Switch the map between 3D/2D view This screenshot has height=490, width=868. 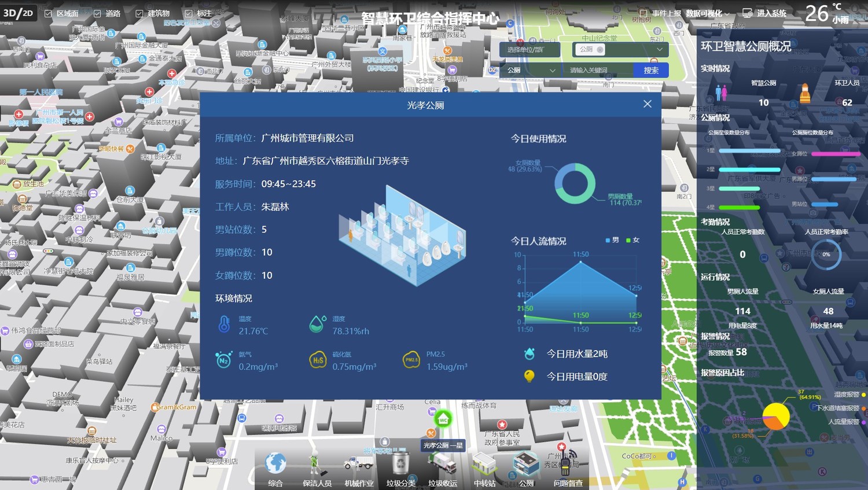(x=18, y=13)
